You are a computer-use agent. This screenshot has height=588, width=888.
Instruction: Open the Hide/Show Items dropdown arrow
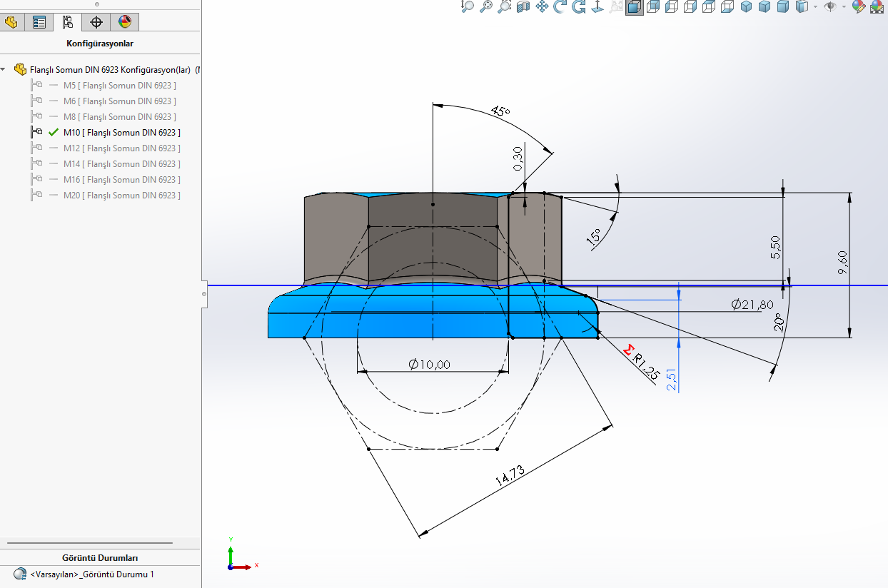click(844, 7)
